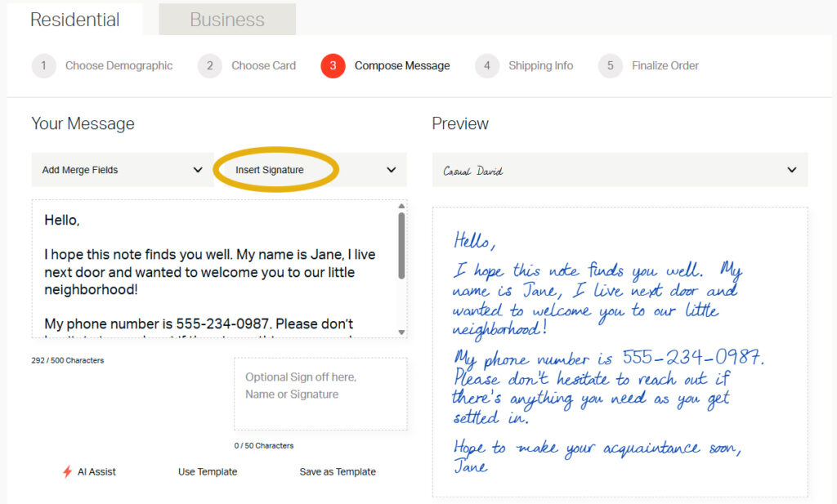Switch to the Business tab
Image resolution: width=837 pixels, height=504 pixels.
pos(226,19)
